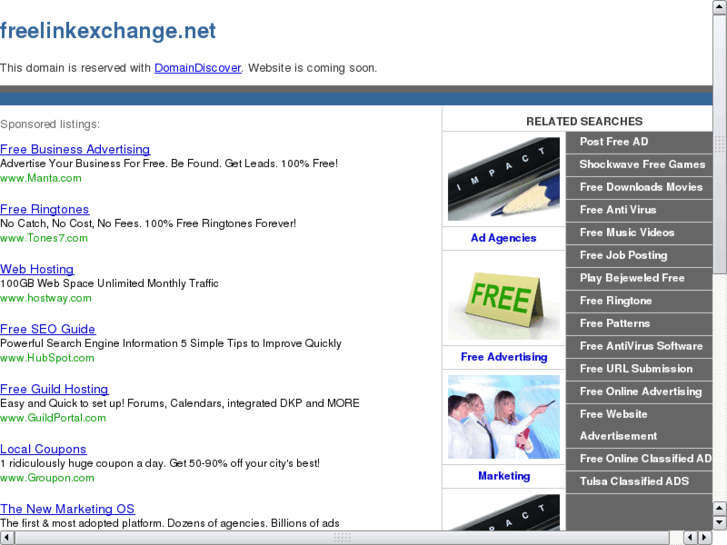Screen dimensions: 727x545
Task: Visit www.HubSpot.com link
Action: (x=47, y=358)
